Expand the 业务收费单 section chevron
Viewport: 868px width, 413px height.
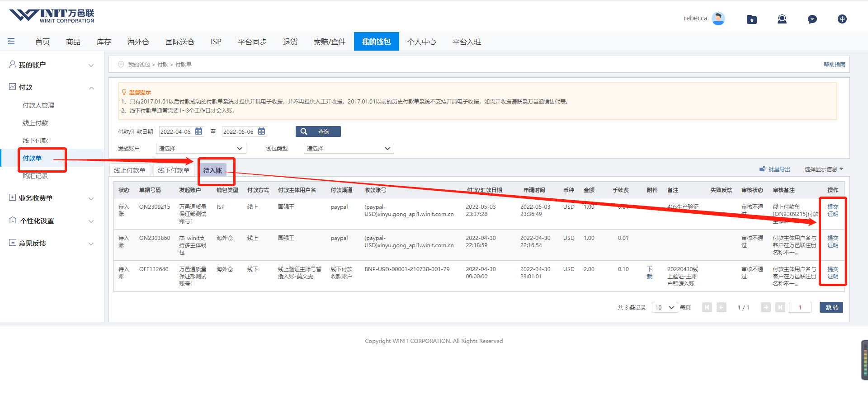tap(91, 198)
